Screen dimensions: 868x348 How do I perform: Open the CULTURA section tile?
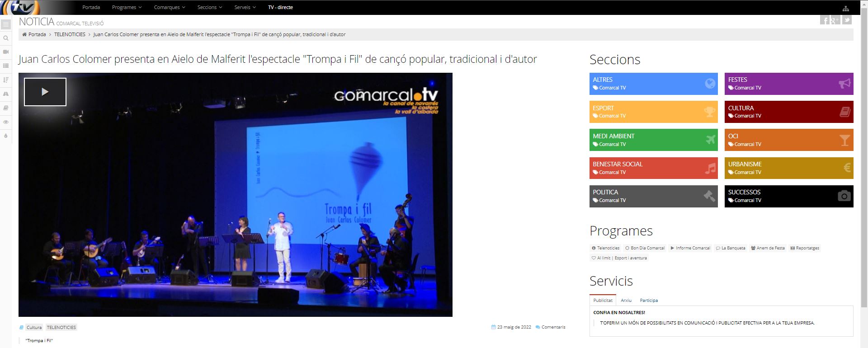[788, 112]
